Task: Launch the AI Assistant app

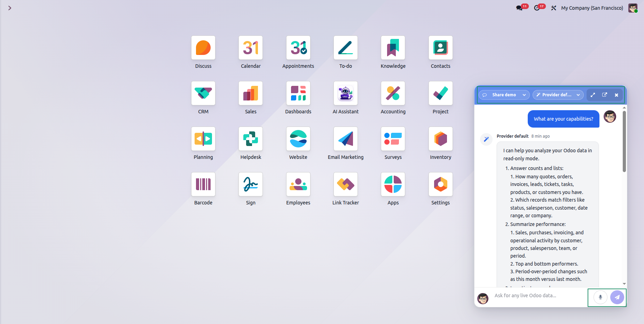Action: [346, 93]
